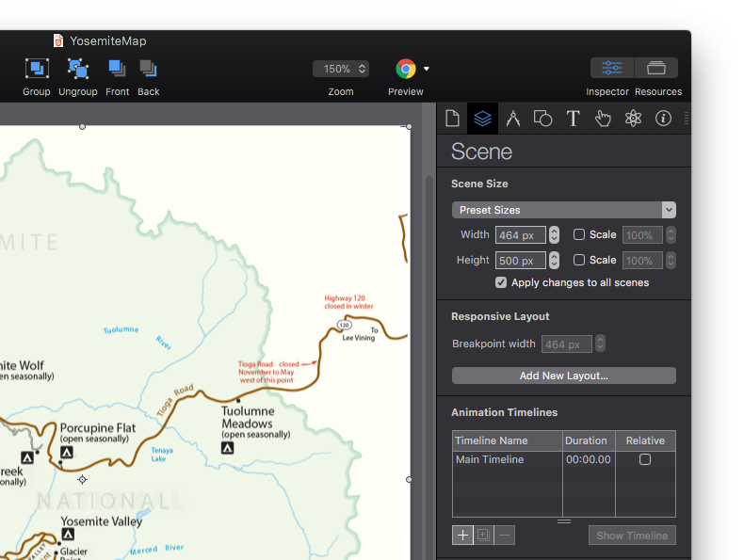Uncheck Apply changes to all scenes
This screenshot has width=744, height=560.
(501, 282)
